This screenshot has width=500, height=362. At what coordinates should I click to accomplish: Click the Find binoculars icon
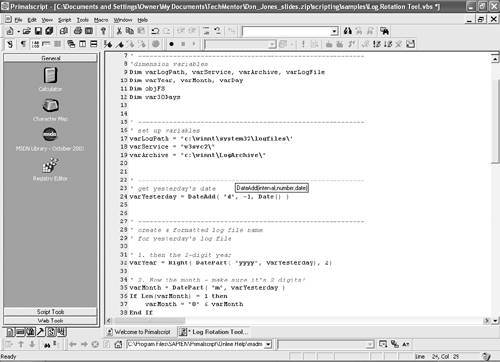(x=348, y=31)
